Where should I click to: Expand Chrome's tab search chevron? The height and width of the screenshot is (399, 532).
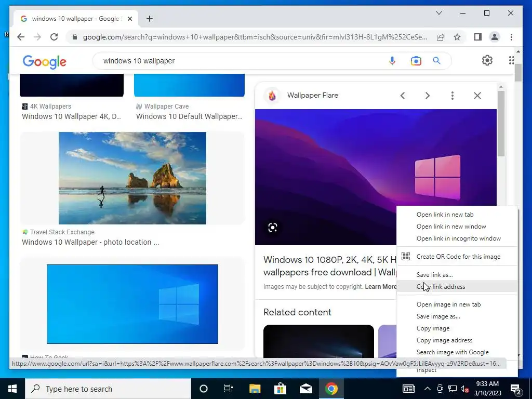(438, 13)
